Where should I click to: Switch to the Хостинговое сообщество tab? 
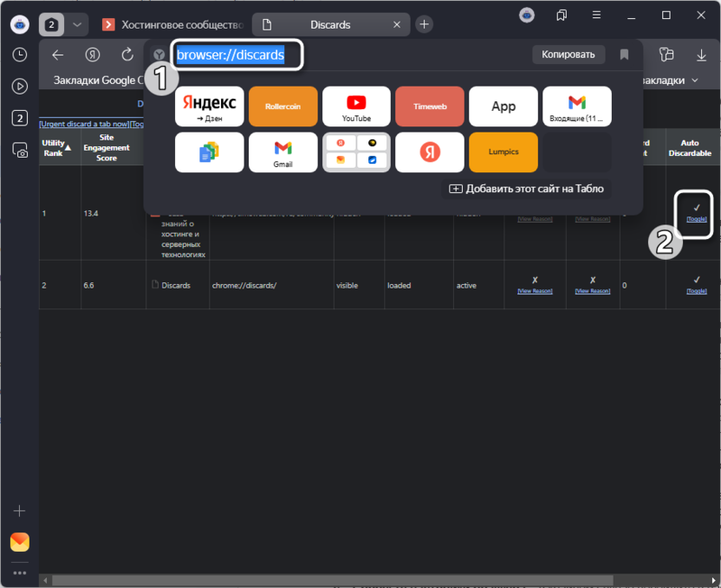coord(173,25)
